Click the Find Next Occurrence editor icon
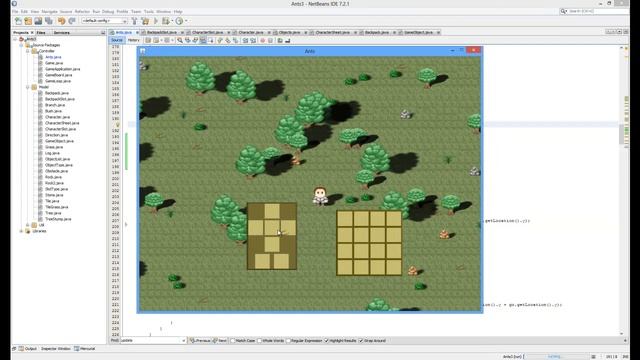This screenshot has height=360, width=640. pyautogui.click(x=195, y=40)
